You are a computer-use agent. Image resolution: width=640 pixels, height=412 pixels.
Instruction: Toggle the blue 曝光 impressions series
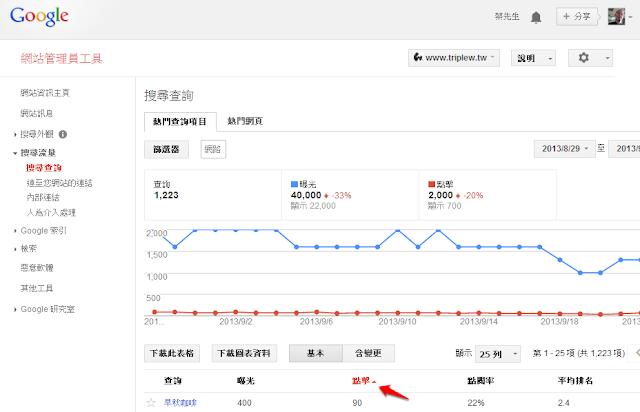(292, 185)
